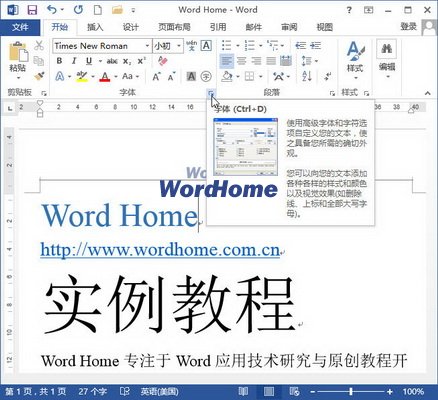This screenshot has width=438, height=400.
Task: Click the enclosed character (字) icon
Action: pyautogui.click(x=206, y=77)
